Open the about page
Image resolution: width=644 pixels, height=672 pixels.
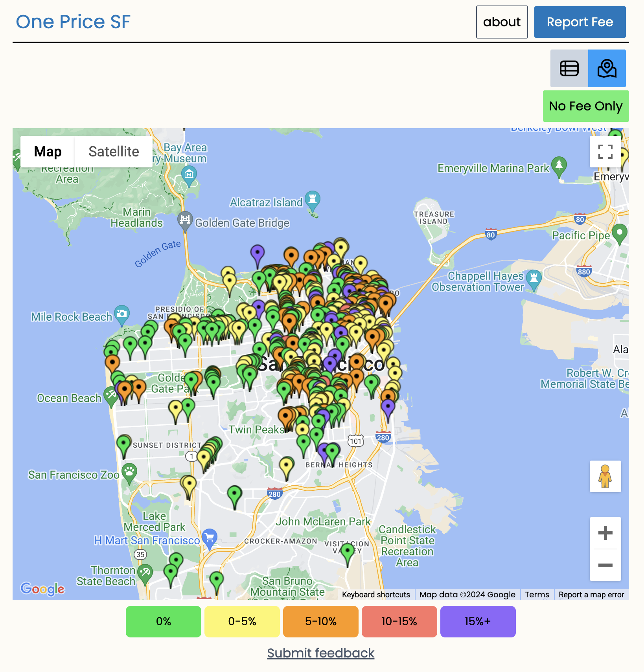pyautogui.click(x=502, y=22)
